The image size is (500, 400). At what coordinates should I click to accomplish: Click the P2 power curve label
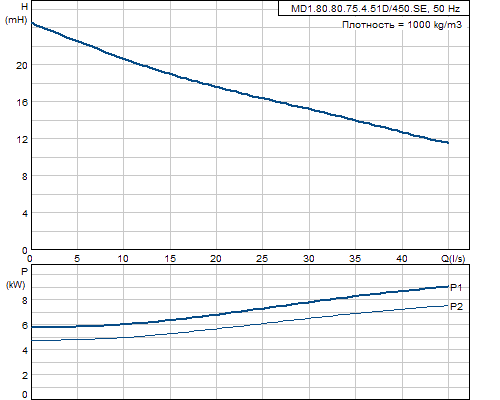coord(456,306)
